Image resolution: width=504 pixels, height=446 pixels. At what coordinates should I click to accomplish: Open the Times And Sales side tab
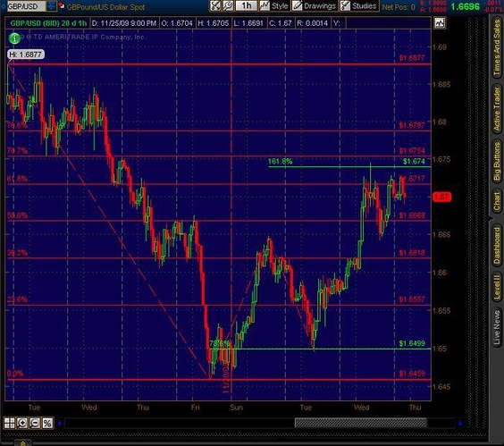tap(497, 48)
